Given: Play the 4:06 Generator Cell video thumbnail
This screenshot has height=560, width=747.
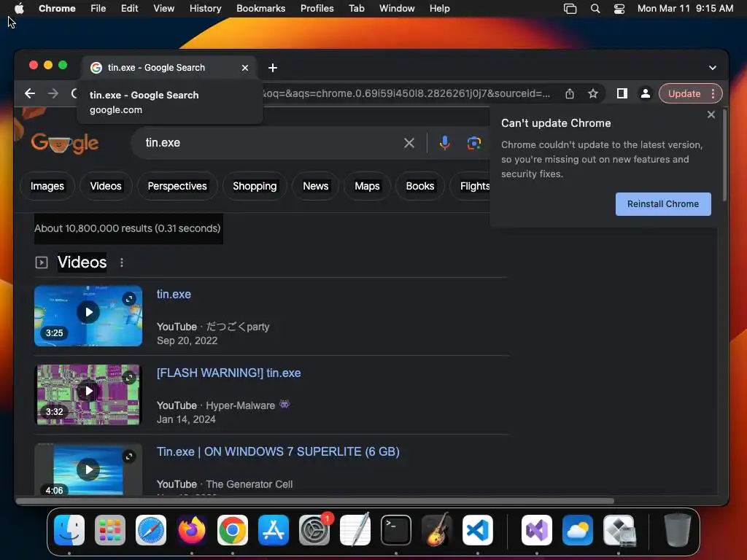Looking at the screenshot, I should [88, 470].
